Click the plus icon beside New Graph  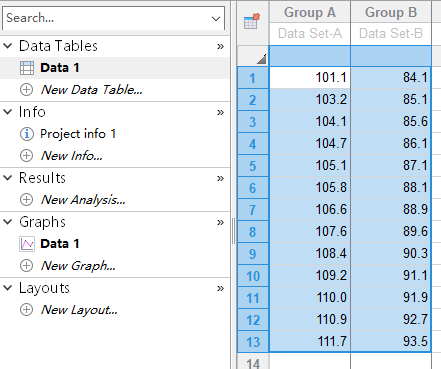[x=27, y=266]
